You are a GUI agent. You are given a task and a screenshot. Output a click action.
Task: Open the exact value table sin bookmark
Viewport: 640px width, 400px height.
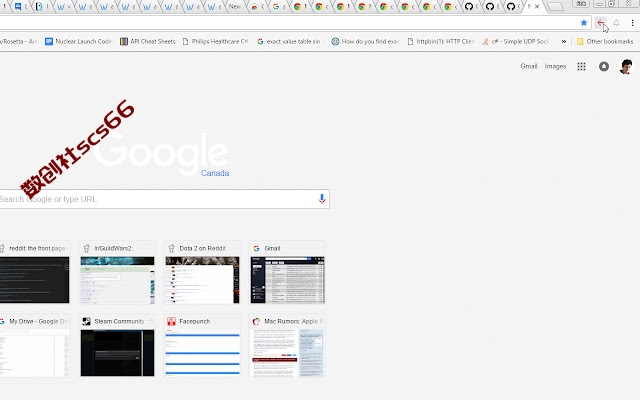pos(289,41)
